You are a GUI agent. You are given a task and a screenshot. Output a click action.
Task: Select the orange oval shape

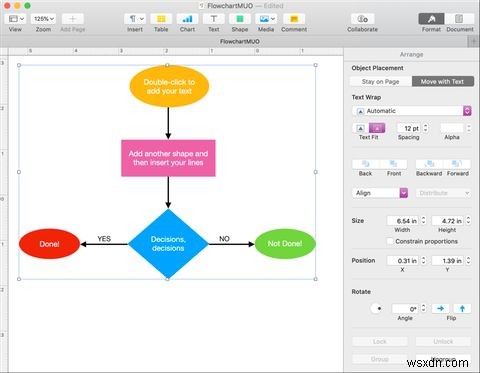[169, 86]
